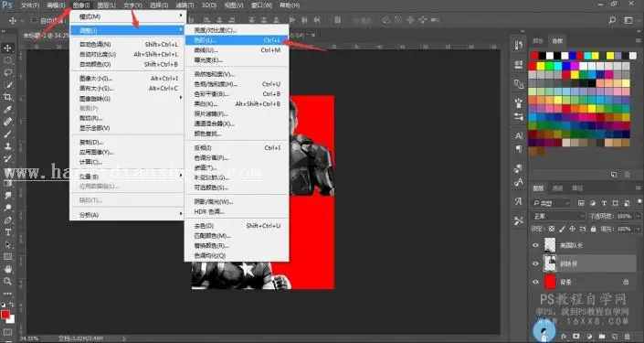This screenshot has height=343, width=644.
Task: Select the Eyedropper tool
Action: click(x=8, y=110)
